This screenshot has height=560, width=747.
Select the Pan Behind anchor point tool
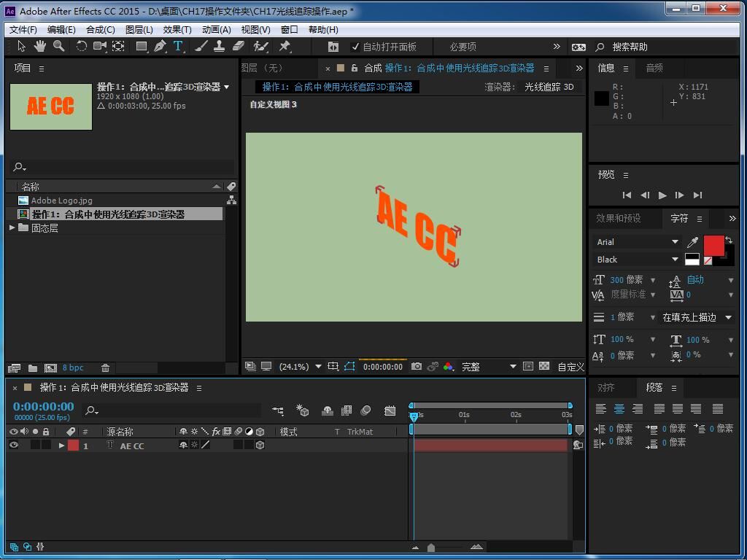click(118, 46)
